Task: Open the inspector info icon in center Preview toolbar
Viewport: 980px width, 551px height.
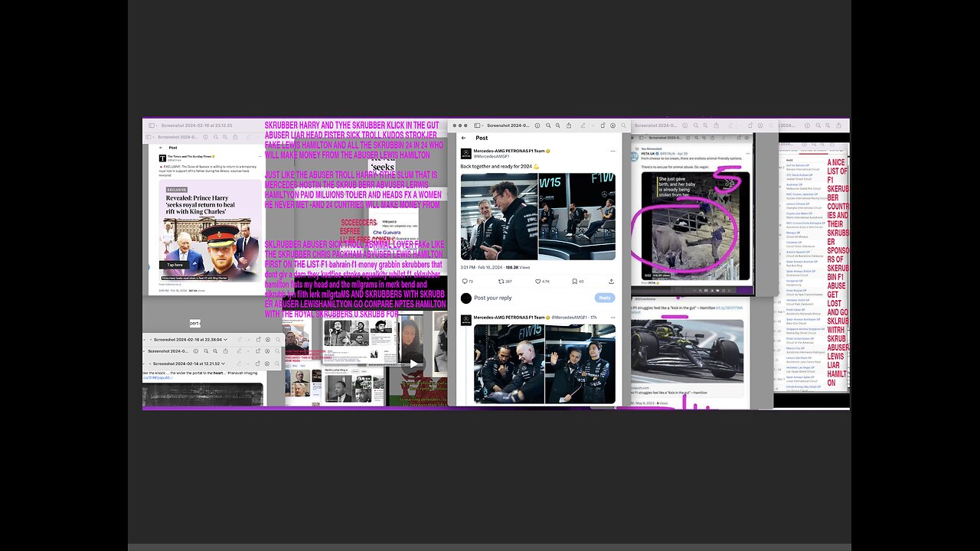Action: click(x=537, y=126)
